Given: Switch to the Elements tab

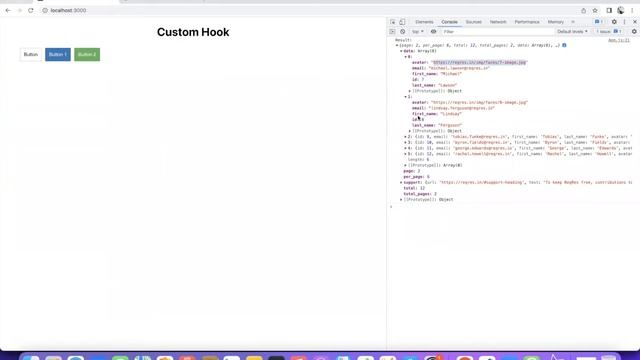Looking at the screenshot, I should 424,22.
